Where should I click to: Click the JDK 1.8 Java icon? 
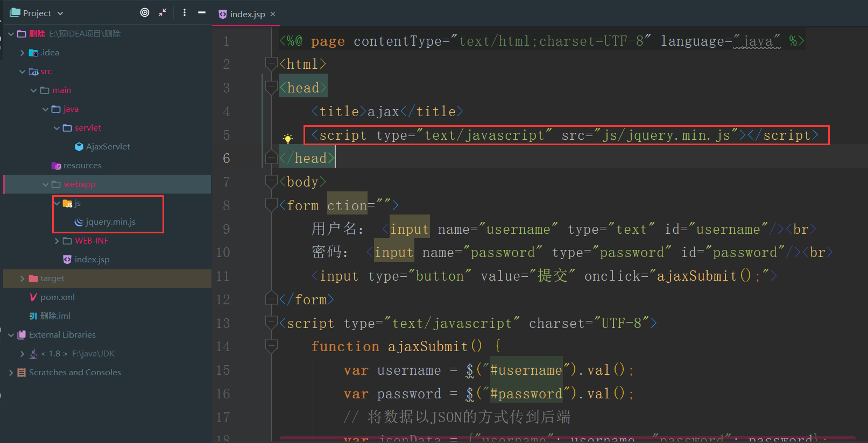(x=33, y=354)
